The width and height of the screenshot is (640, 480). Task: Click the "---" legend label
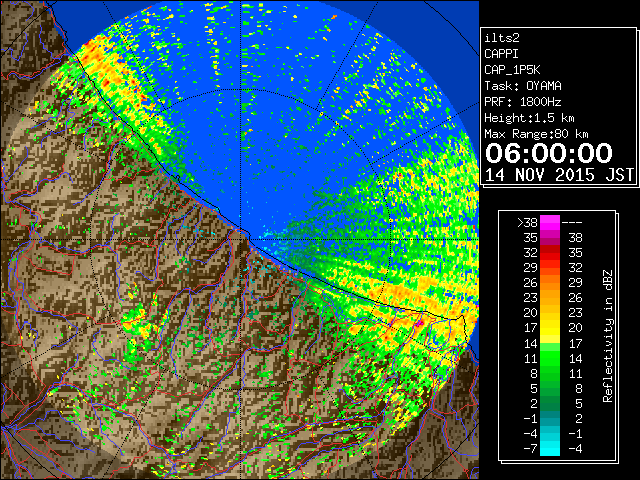tap(572, 223)
